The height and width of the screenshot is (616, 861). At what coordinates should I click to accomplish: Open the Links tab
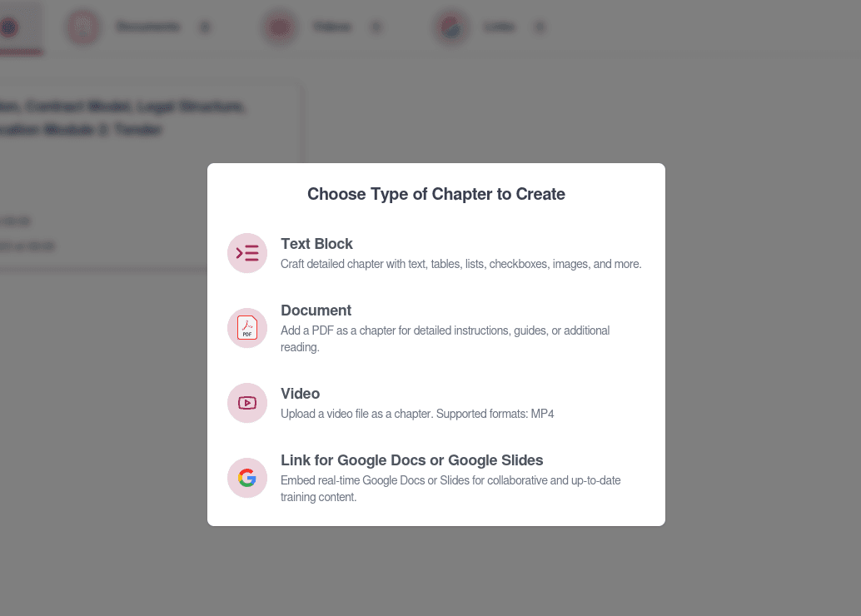[500, 26]
